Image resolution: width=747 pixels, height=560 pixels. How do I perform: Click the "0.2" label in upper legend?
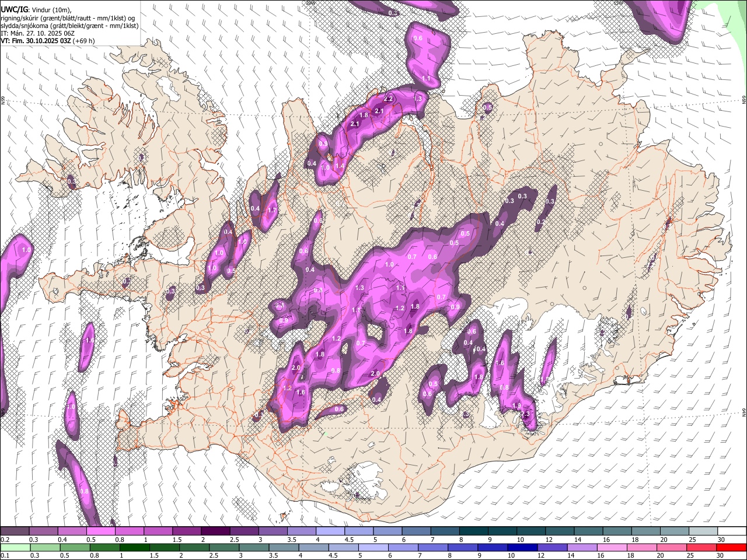(5, 540)
